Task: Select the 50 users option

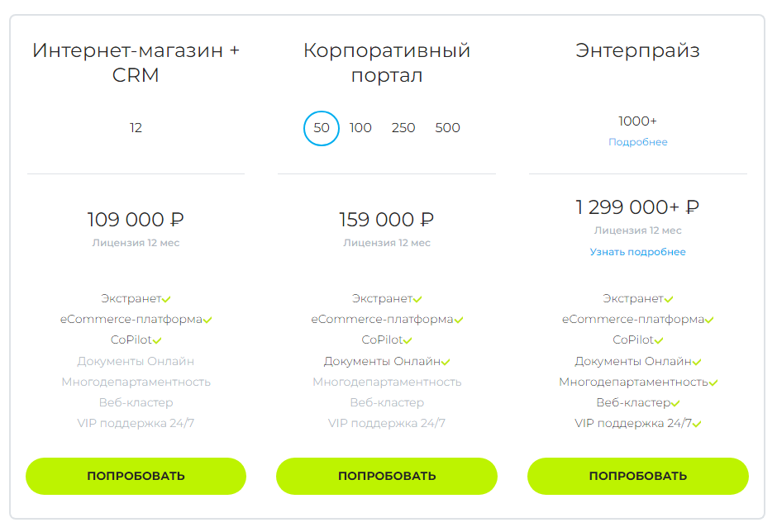Action: [x=322, y=128]
